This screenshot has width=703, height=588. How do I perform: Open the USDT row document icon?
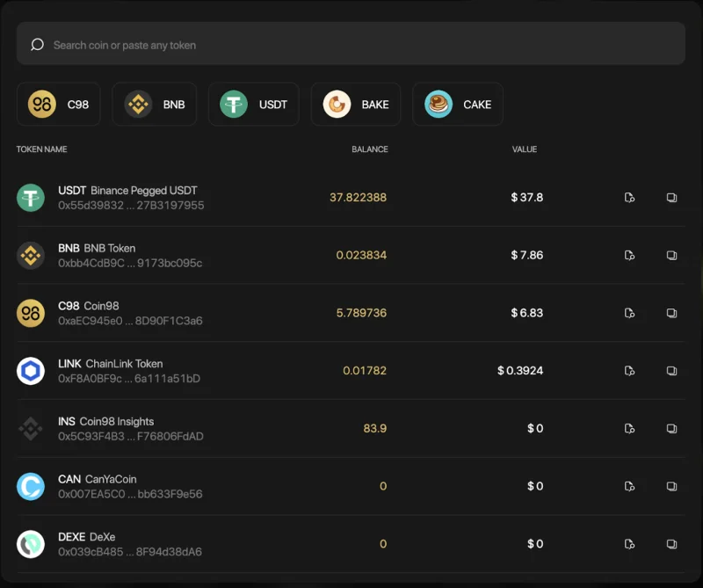[x=629, y=198]
